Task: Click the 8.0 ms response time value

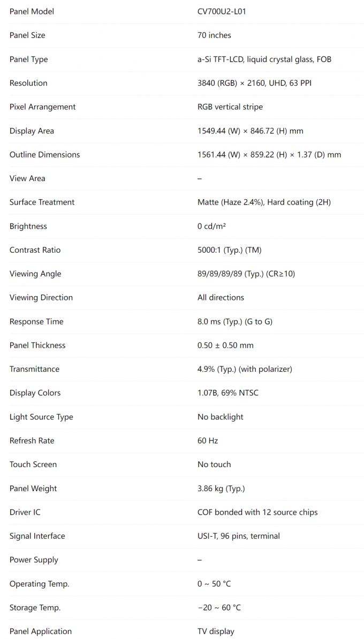Action: coord(236,321)
